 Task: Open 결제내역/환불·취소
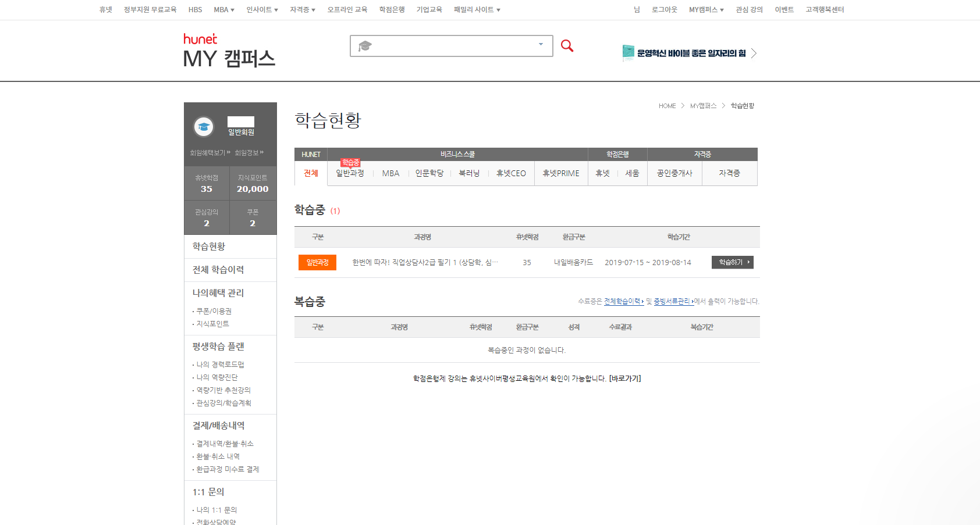click(x=225, y=444)
